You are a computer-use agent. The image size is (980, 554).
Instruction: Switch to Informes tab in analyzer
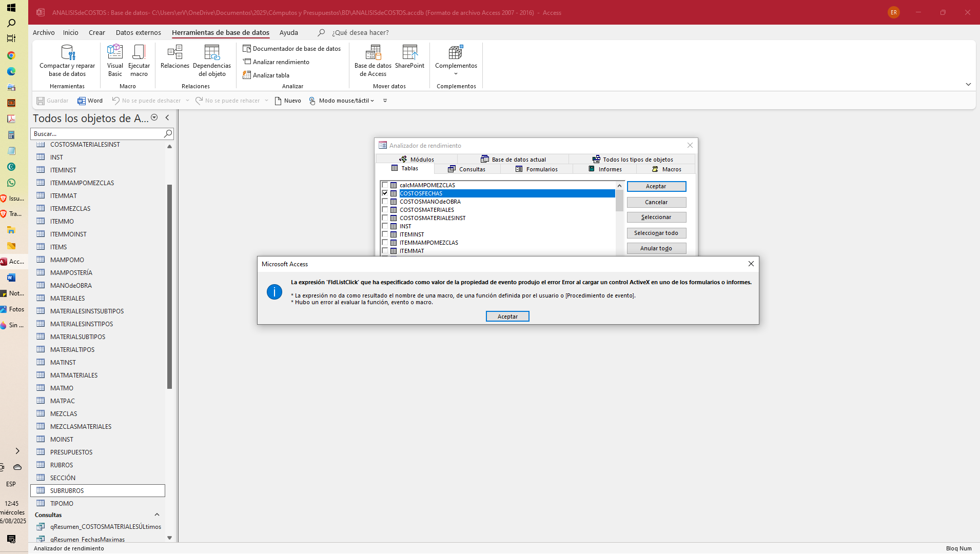[x=605, y=169]
